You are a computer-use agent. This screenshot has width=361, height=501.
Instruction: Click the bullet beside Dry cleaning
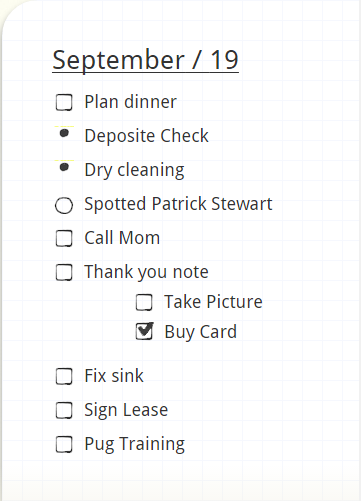(64, 167)
